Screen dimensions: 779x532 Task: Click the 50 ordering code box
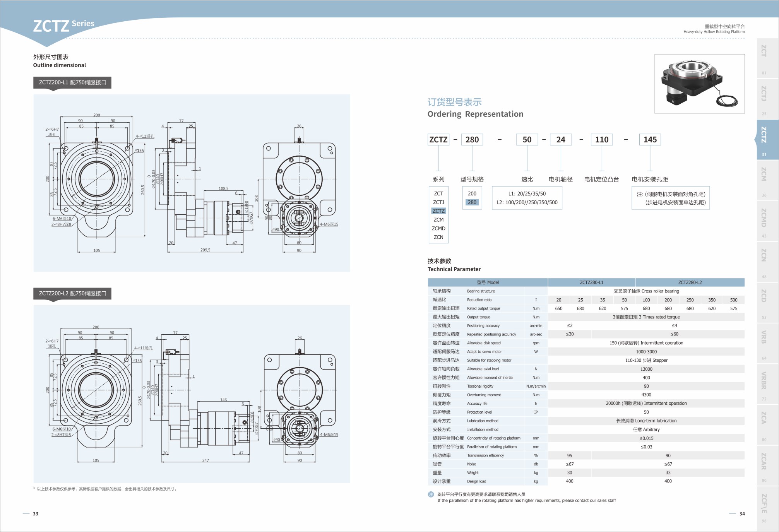click(527, 140)
